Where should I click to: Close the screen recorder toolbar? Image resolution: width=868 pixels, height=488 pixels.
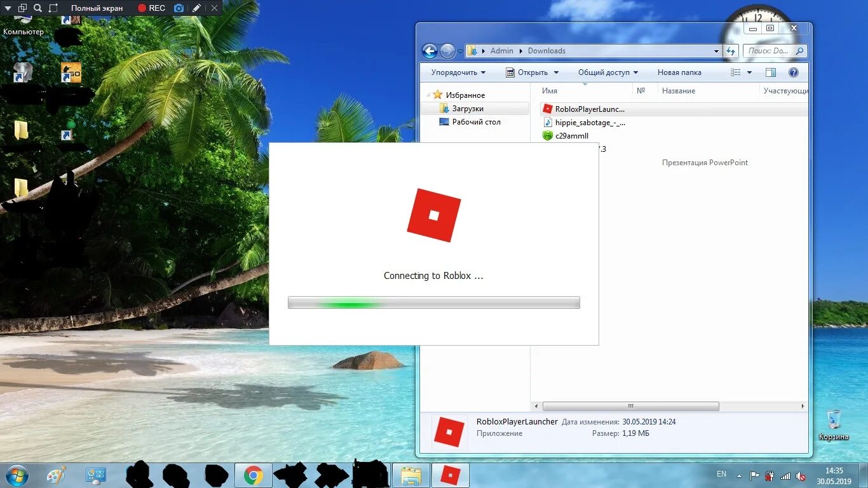tap(214, 8)
